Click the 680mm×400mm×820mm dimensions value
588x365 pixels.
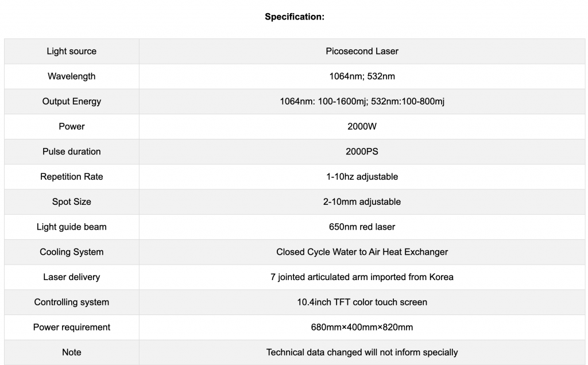[x=362, y=328]
